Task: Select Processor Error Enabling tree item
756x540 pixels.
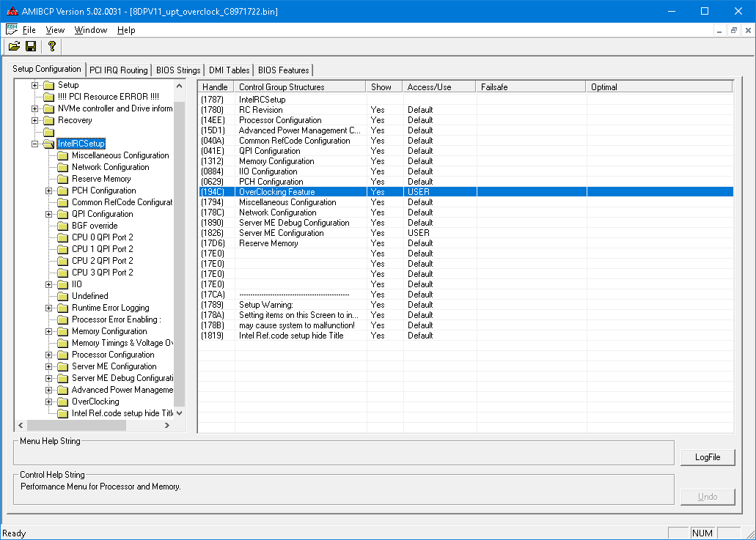Action: pos(116,320)
